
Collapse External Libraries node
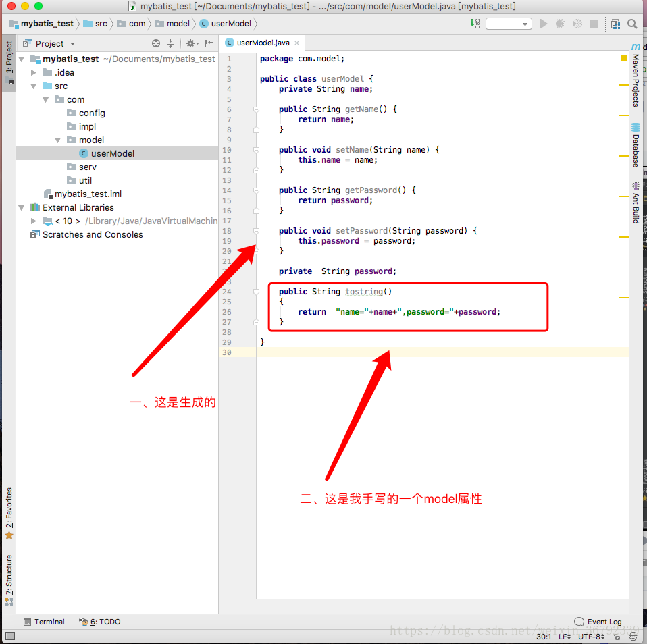click(22, 207)
